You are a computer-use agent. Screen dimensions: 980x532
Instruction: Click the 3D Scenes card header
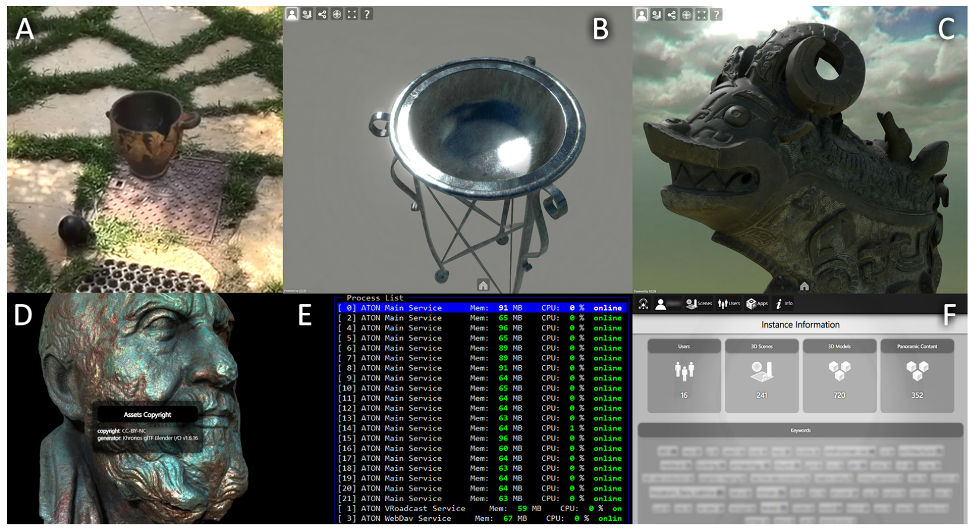[762, 346]
